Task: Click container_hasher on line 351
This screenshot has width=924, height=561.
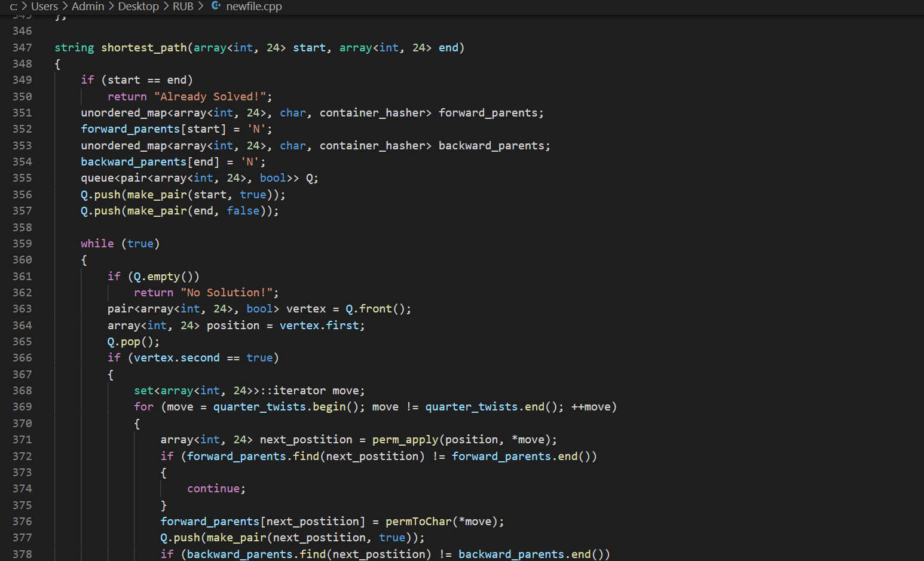Action: [375, 113]
